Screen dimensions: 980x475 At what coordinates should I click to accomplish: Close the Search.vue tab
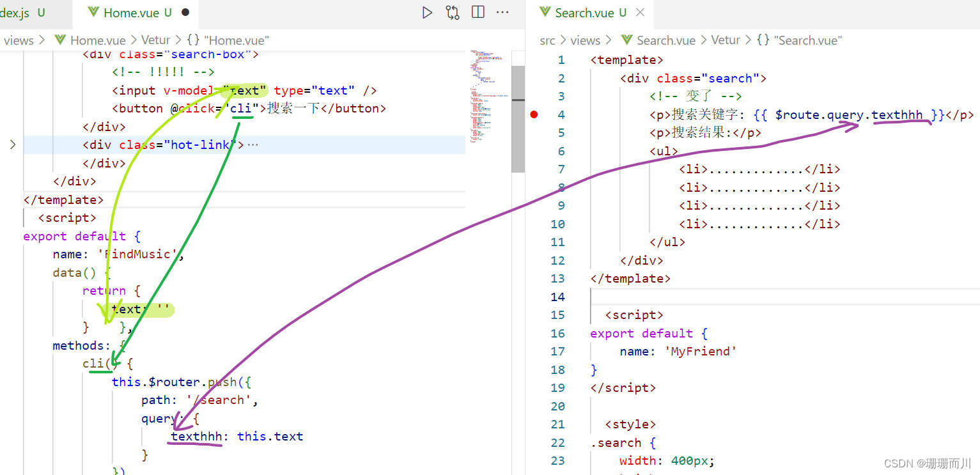pos(640,12)
